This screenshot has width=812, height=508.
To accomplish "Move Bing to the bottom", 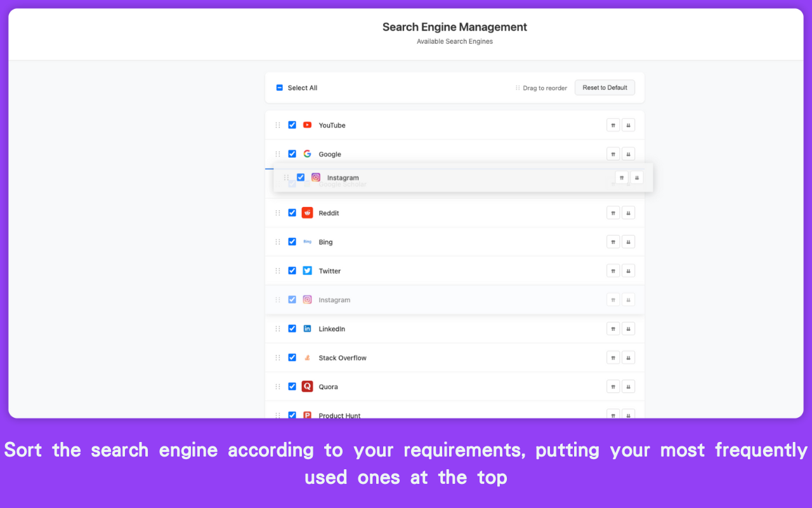I will coord(628,241).
